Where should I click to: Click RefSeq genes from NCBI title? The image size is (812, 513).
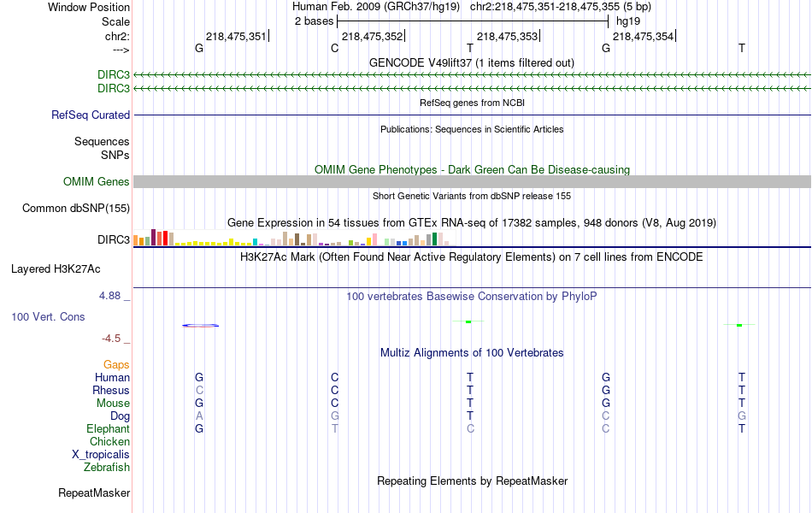pyautogui.click(x=472, y=103)
